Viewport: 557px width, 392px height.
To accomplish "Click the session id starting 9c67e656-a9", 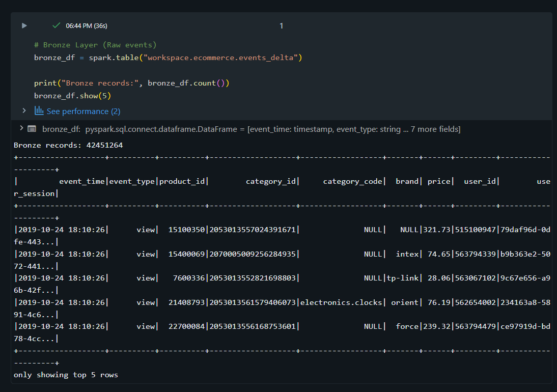I will (x=525, y=278).
